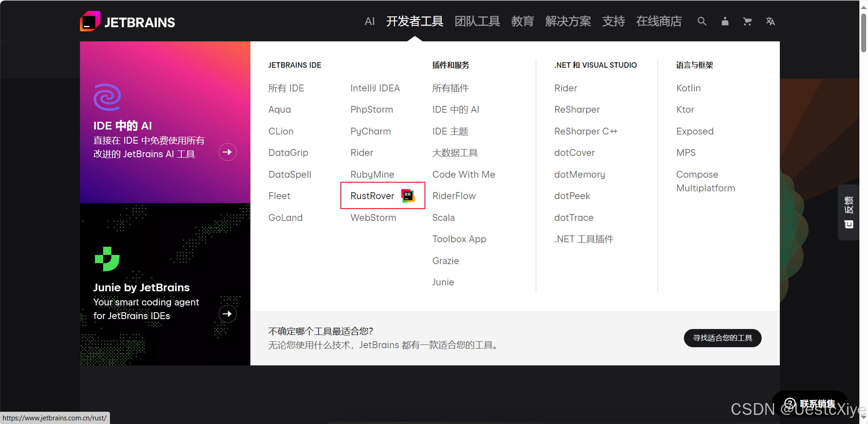The height and width of the screenshot is (424, 868).
Task: Open the DataSpell link
Action: tap(290, 175)
